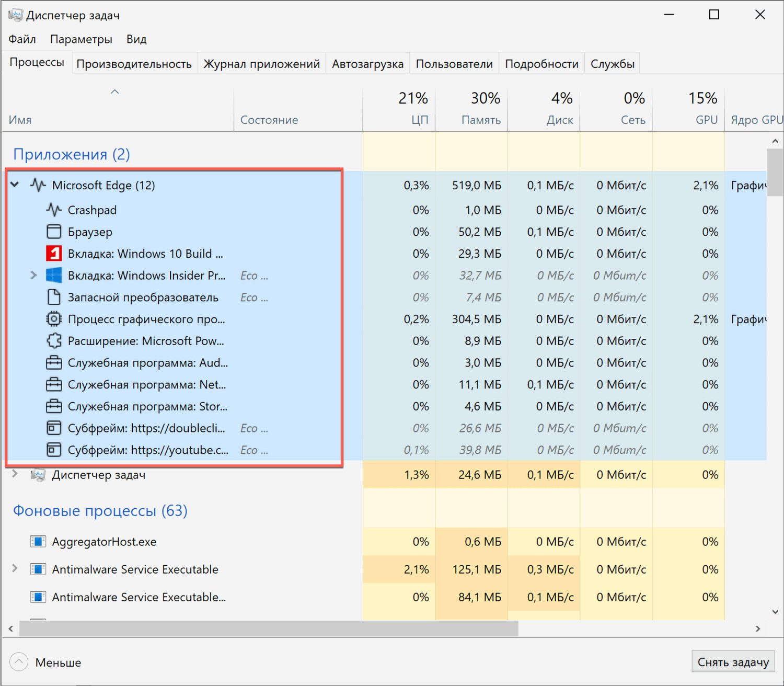This screenshot has width=784, height=686.
Task: Click the red Windows 10 Build tab icon
Action: coord(54,254)
